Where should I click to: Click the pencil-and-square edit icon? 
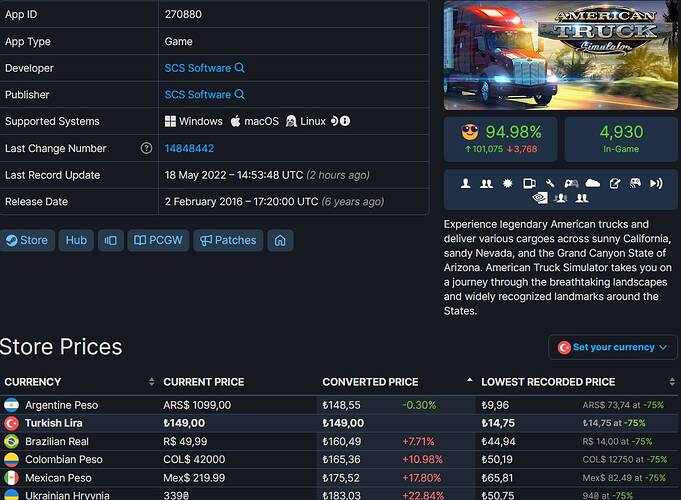pos(615,183)
